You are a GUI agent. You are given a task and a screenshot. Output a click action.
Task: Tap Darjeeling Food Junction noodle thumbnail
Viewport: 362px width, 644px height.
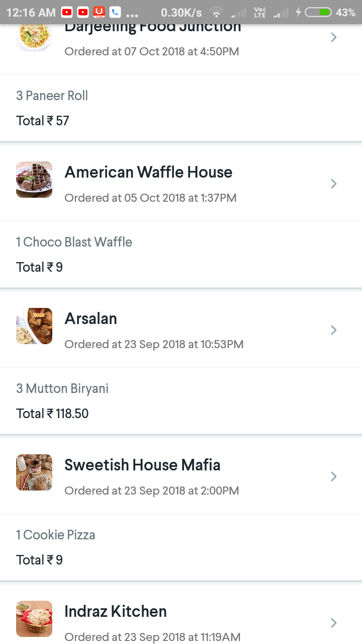coord(34,38)
